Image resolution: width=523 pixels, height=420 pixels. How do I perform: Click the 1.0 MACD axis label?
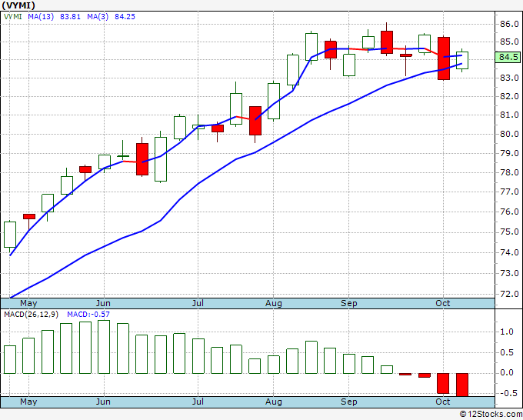click(x=507, y=332)
